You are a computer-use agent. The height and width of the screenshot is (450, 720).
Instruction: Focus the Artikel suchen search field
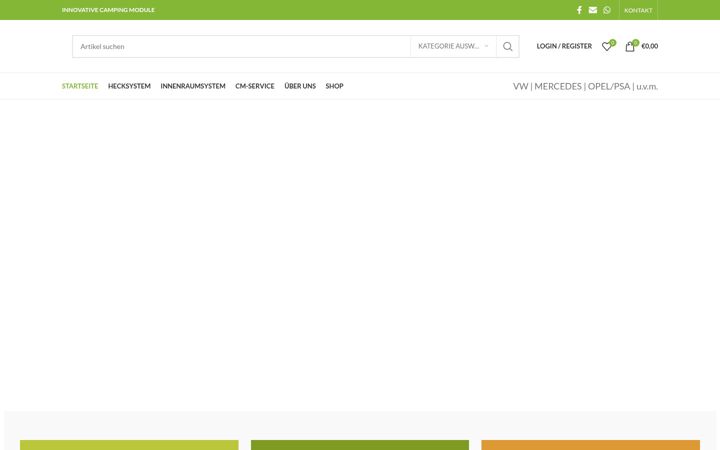pyautogui.click(x=241, y=46)
